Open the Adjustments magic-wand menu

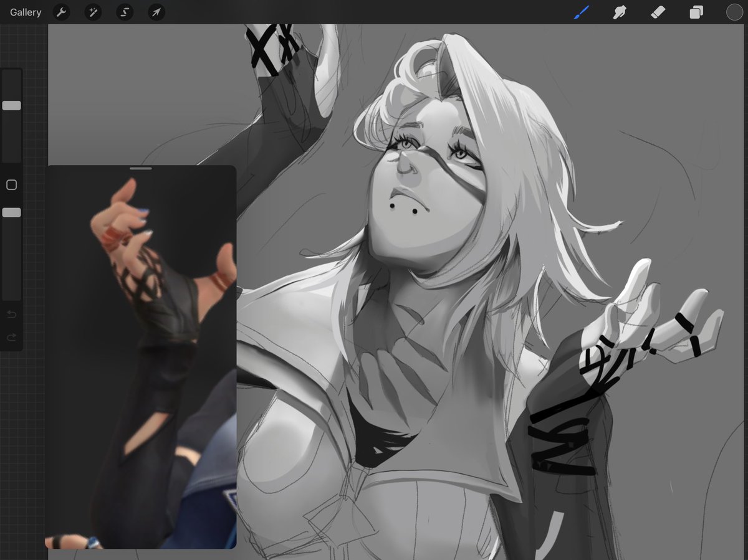[x=93, y=12]
